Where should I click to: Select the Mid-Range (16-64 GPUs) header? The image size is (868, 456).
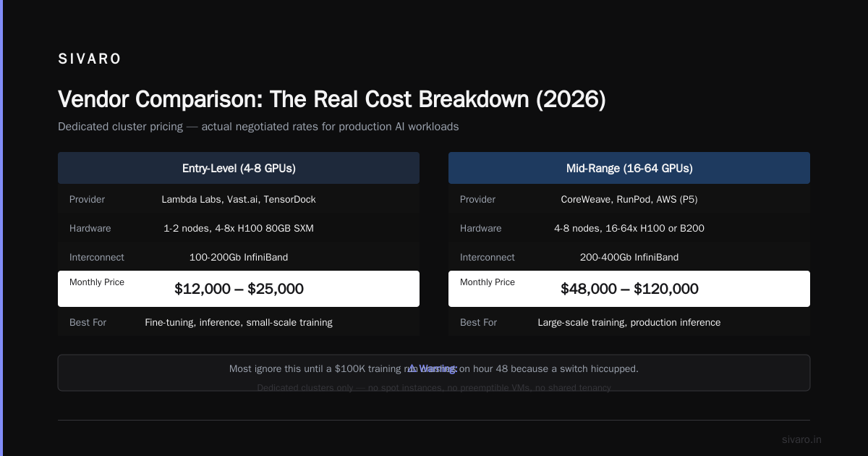point(629,168)
